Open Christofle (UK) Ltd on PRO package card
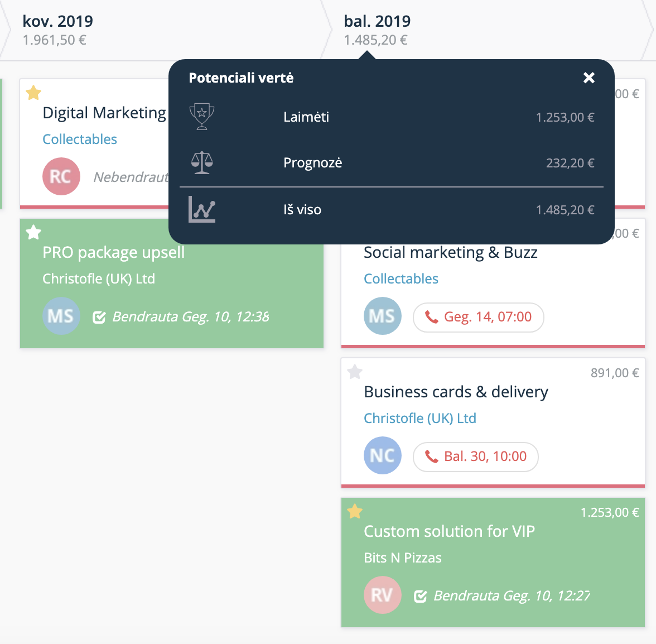The width and height of the screenshot is (656, 644). (99, 278)
